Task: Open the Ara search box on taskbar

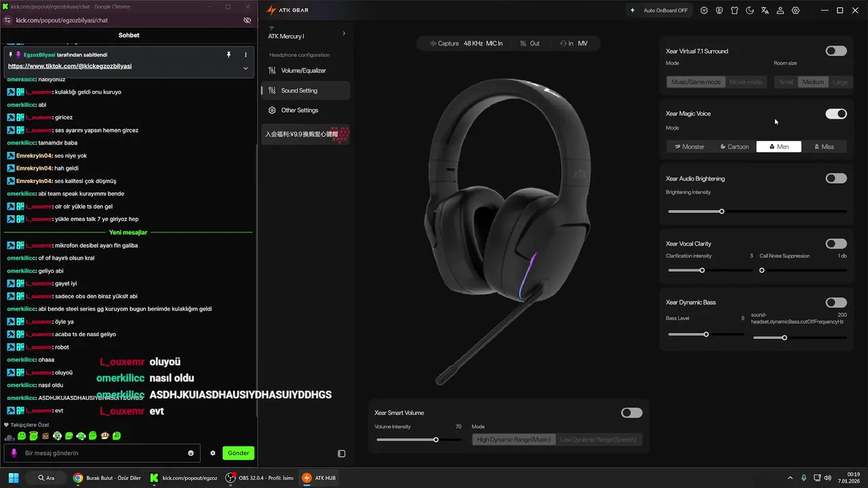Action: 46,478
